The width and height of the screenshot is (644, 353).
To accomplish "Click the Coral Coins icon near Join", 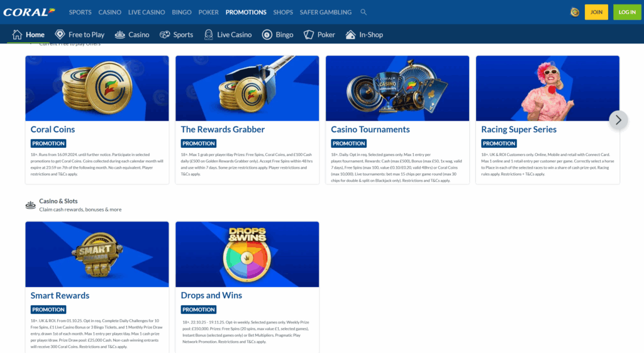I will [x=574, y=12].
